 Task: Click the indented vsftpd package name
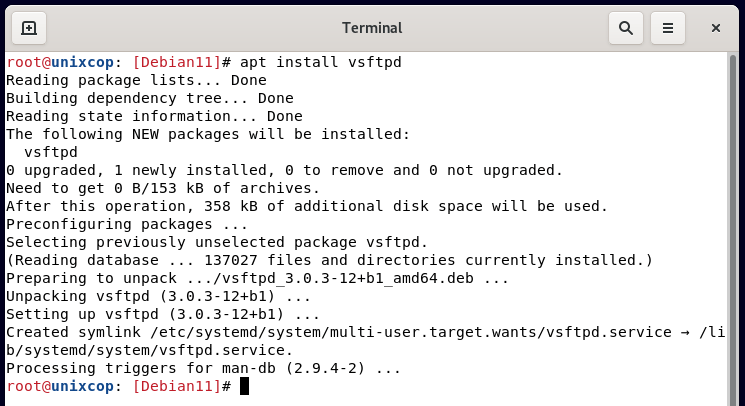(51, 152)
